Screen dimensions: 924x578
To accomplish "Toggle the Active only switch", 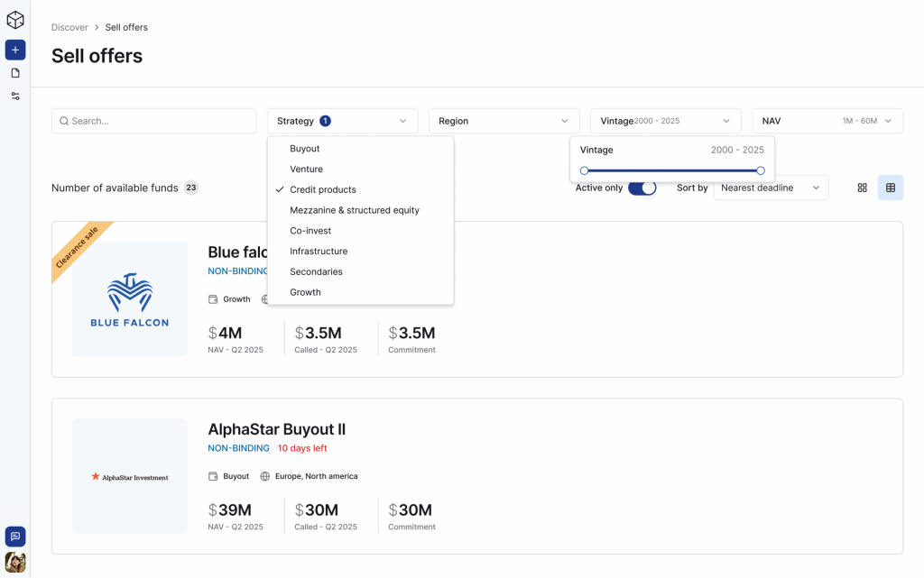I will click(642, 188).
